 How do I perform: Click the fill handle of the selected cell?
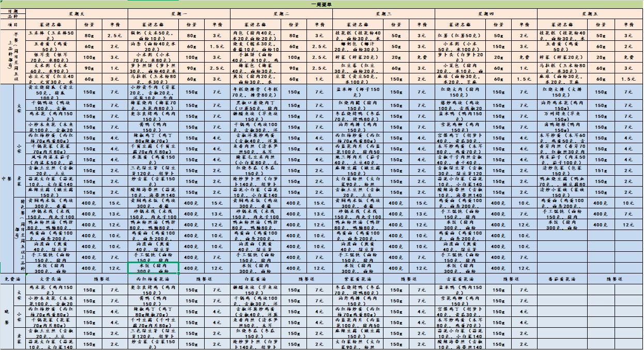pos(179,273)
